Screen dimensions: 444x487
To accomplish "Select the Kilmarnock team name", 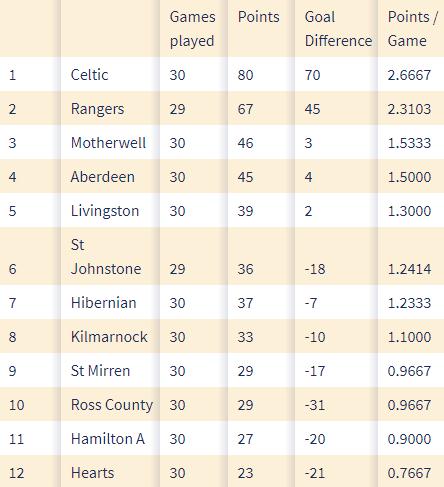I will [x=109, y=337].
